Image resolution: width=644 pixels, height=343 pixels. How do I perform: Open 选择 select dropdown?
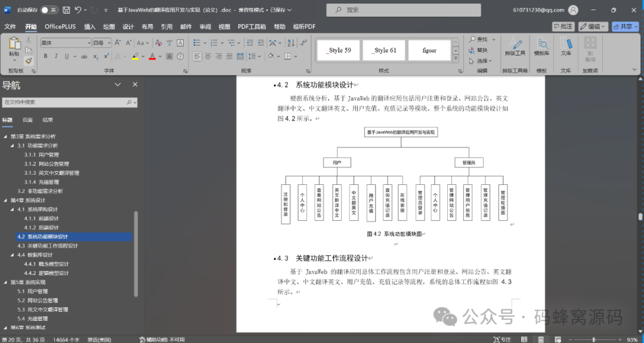pos(480,61)
